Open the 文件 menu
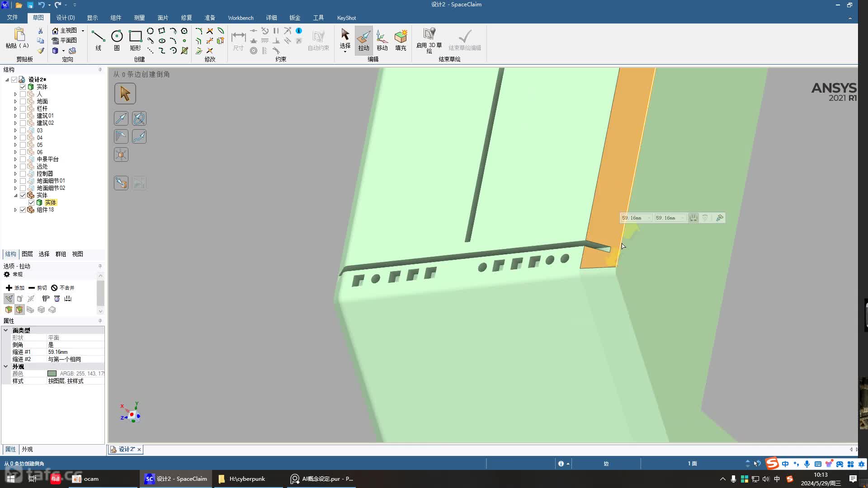 (12, 18)
